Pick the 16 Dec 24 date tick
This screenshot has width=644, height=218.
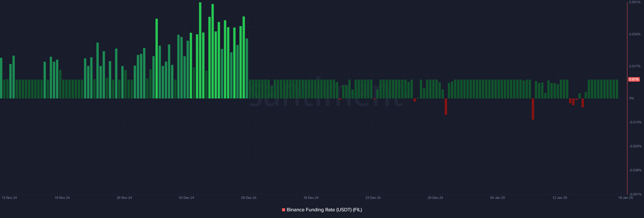pyautogui.click(x=311, y=198)
